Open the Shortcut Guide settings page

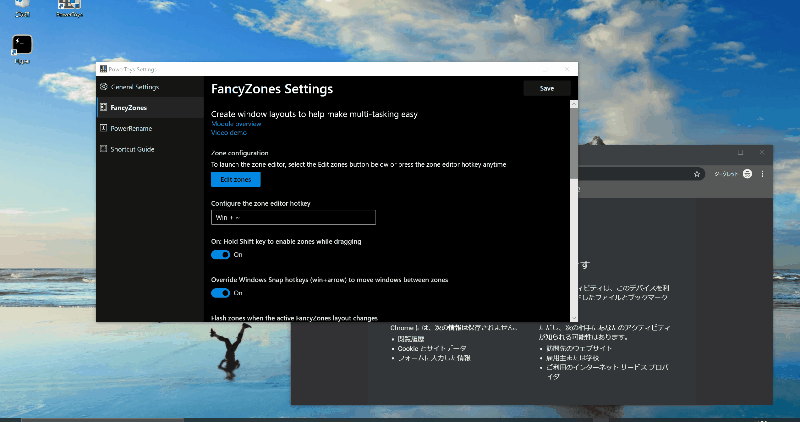[151, 149]
